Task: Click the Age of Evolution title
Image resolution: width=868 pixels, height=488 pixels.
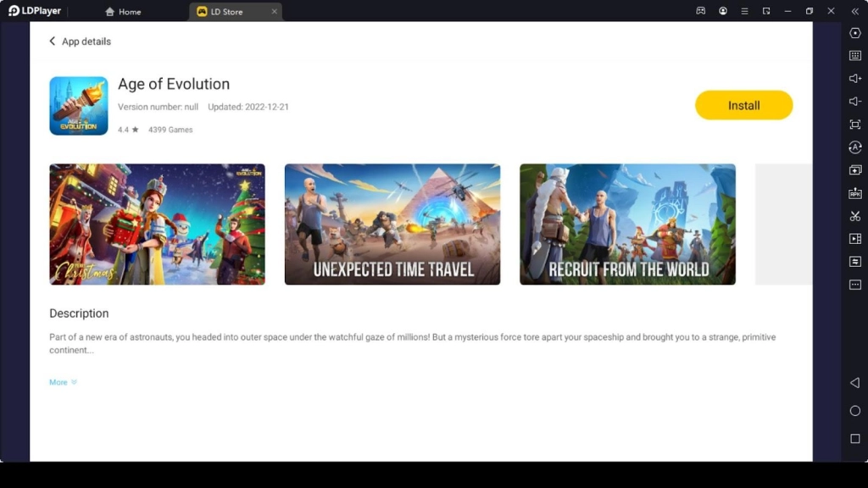Action: (x=174, y=84)
